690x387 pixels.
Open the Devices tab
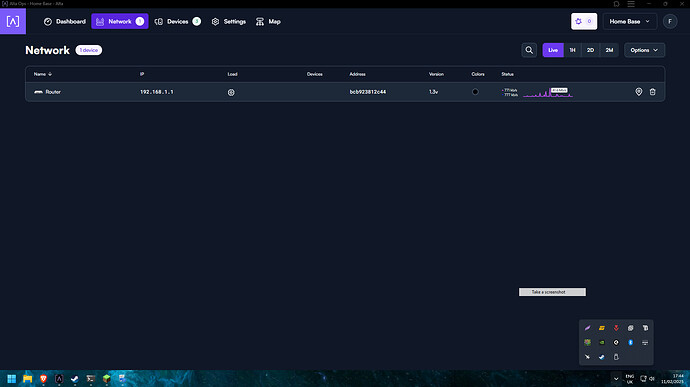(178, 21)
